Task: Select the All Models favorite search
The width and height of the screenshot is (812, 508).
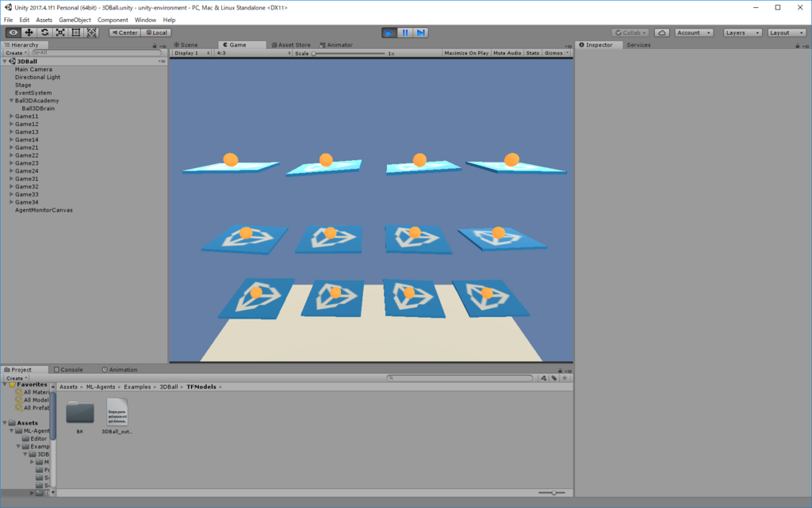Action: click(x=33, y=400)
